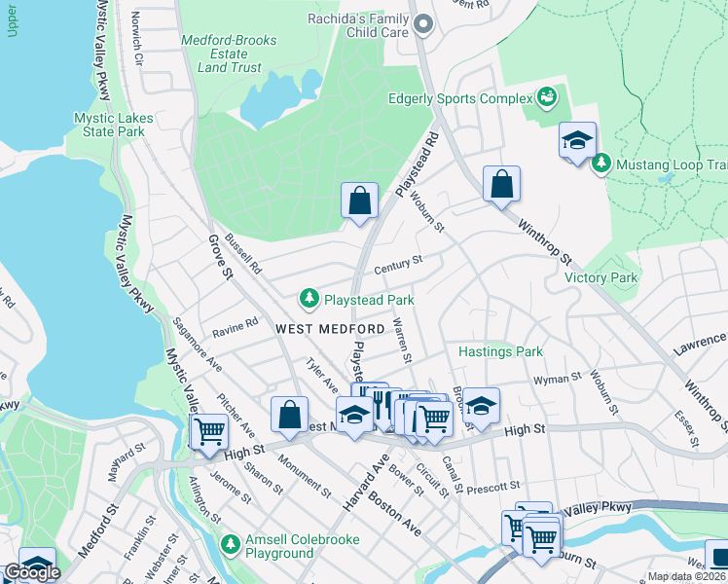Viewport: 728px width, 584px height.
Task: Select the Harvard Ave road label
Action: (x=366, y=483)
